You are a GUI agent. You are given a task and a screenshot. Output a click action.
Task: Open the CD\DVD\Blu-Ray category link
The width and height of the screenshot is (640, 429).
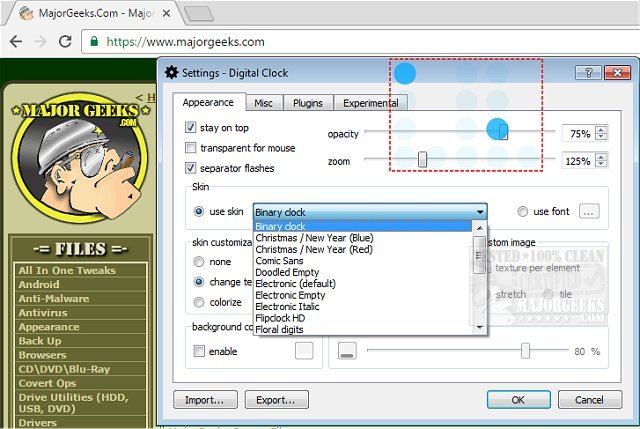click(x=64, y=369)
